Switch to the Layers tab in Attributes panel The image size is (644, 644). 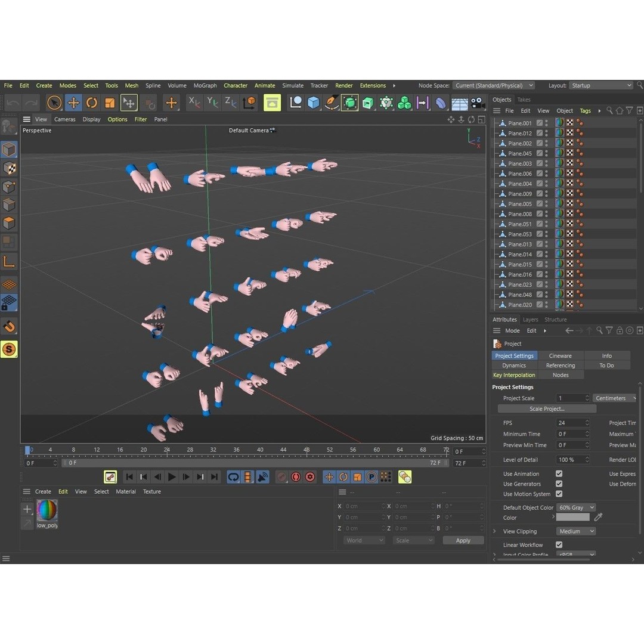[x=530, y=319]
